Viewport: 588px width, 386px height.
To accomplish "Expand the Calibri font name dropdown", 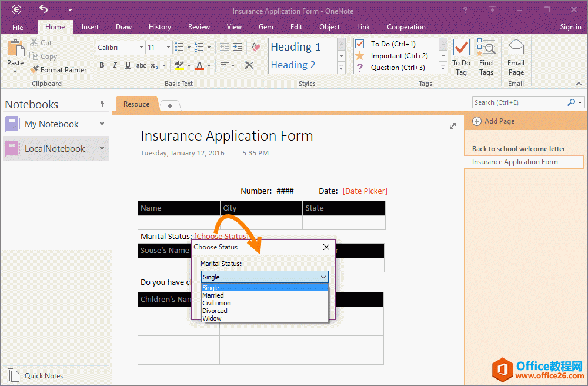I will coord(141,48).
